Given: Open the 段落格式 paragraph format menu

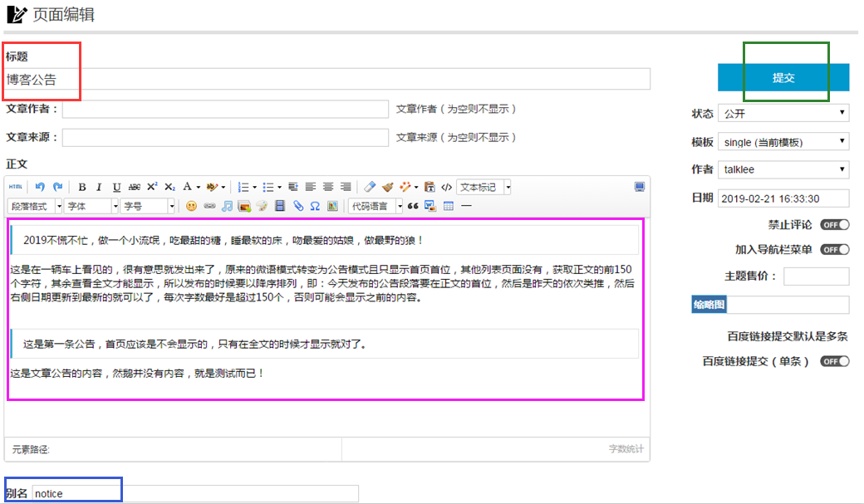Looking at the screenshot, I should (35, 206).
